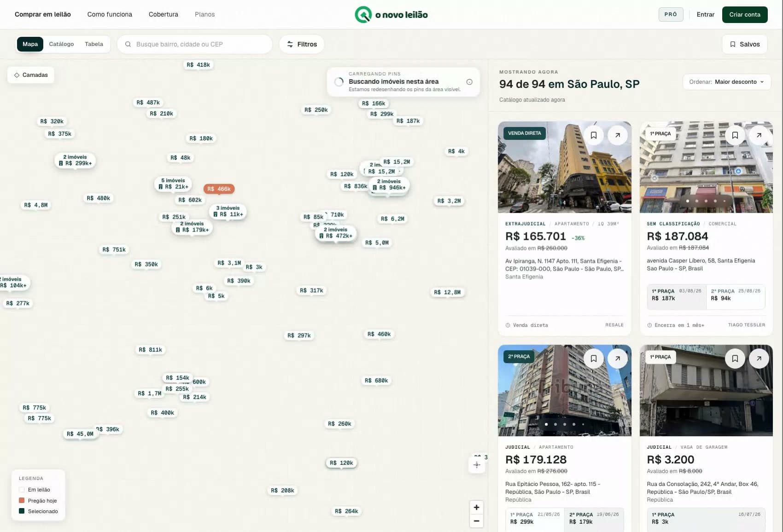The height and width of the screenshot is (532, 783).
Task: Click the info icon in the loading pins notice
Action: 469,82
